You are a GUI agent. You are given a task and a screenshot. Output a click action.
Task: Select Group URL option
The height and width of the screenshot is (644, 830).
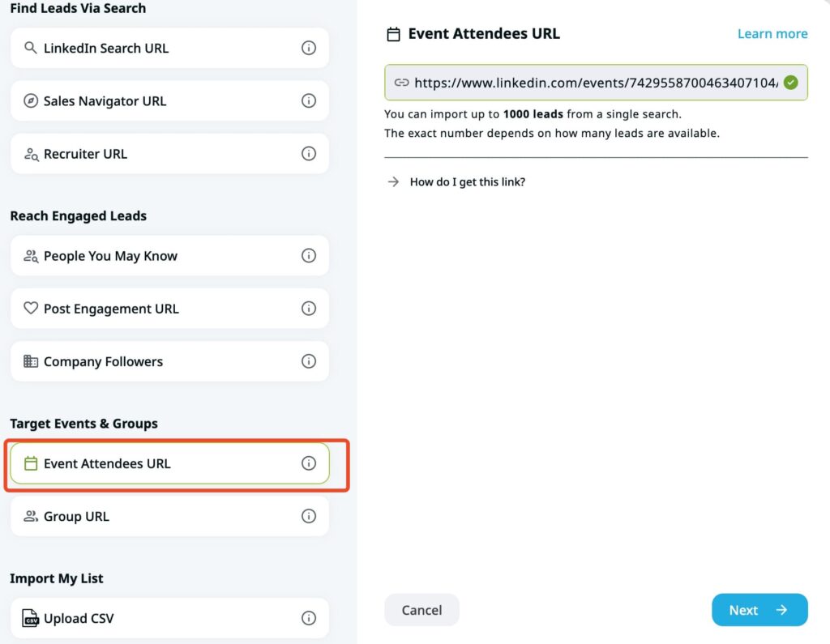(x=76, y=516)
